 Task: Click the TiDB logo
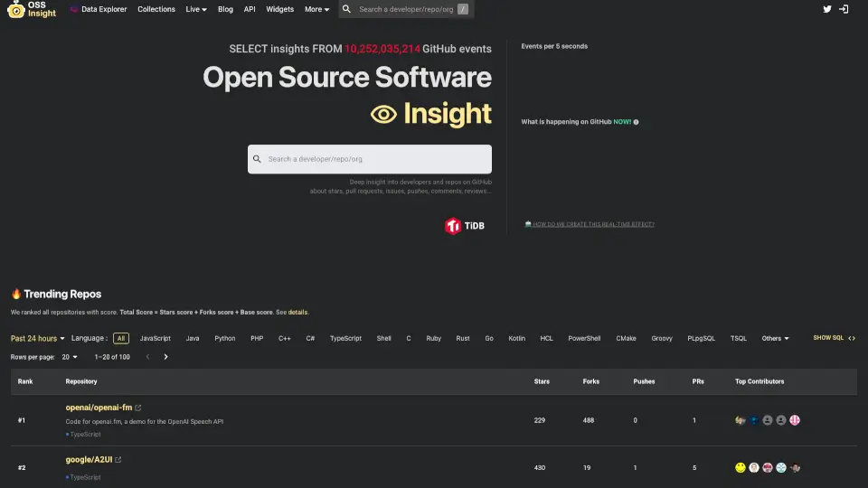(465, 225)
